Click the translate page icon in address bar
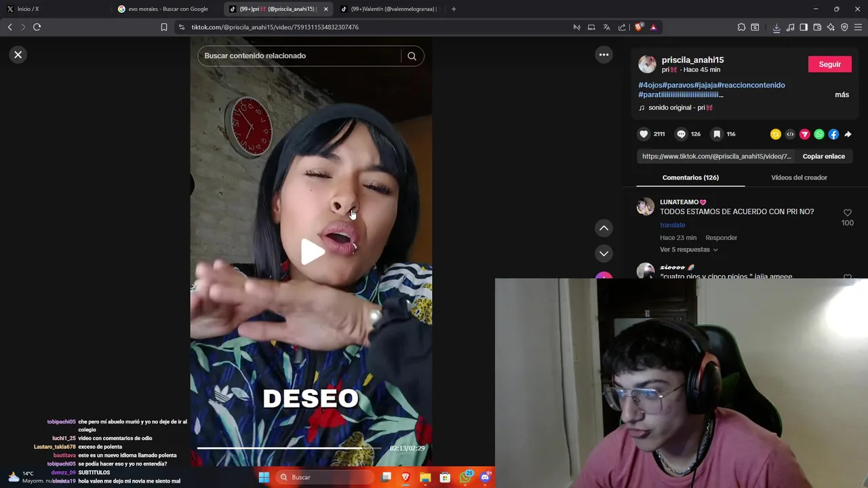The height and width of the screenshot is (488, 868). click(606, 27)
